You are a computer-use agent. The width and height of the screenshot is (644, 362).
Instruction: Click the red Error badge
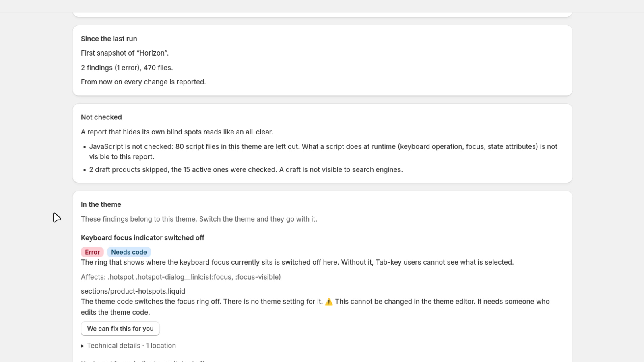click(x=92, y=252)
